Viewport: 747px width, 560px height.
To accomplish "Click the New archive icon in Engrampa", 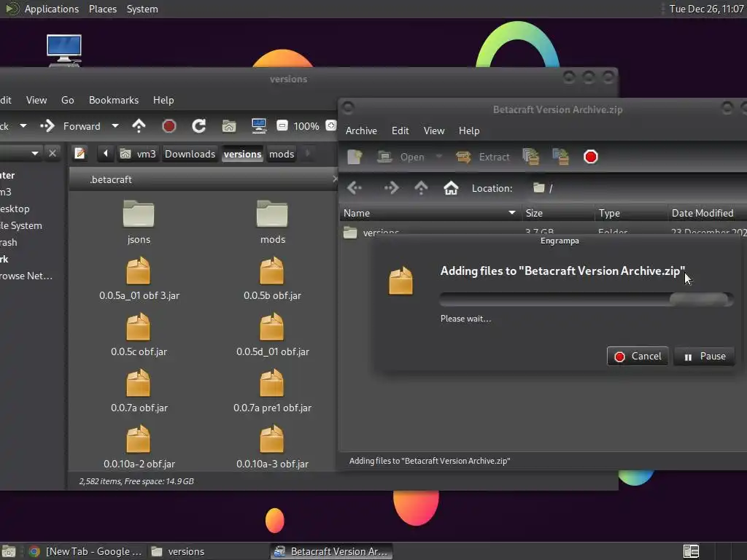I will pyautogui.click(x=355, y=157).
